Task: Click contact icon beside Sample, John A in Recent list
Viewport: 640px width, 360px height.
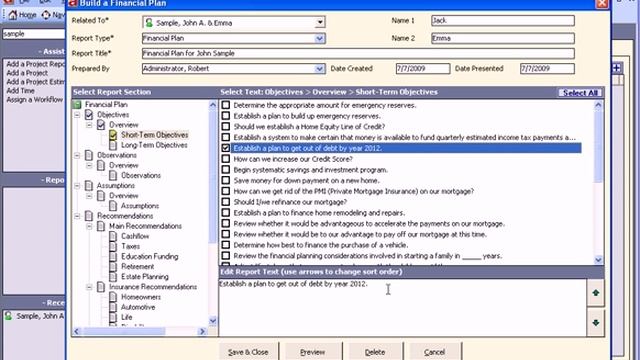Action: pyautogui.click(x=8, y=316)
